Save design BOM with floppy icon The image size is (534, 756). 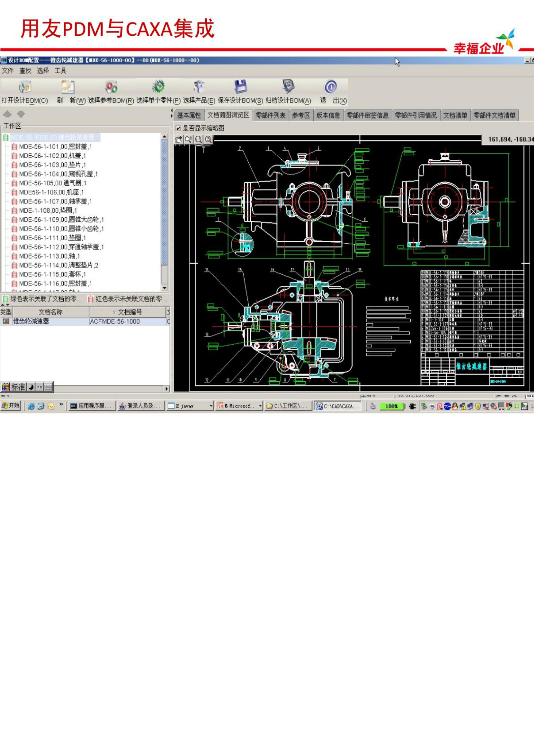241,87
